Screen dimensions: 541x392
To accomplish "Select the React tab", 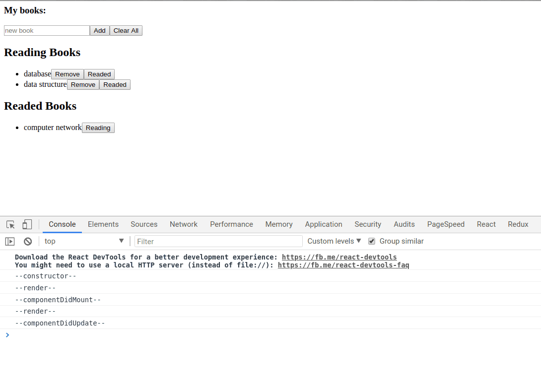I will click(x=486, y=224).
